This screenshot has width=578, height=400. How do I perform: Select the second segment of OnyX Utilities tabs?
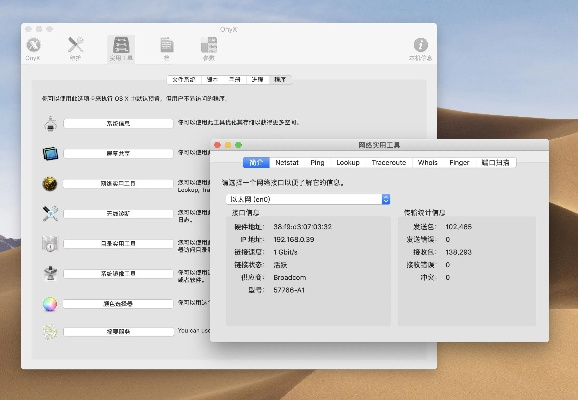(x=212, y=80)
